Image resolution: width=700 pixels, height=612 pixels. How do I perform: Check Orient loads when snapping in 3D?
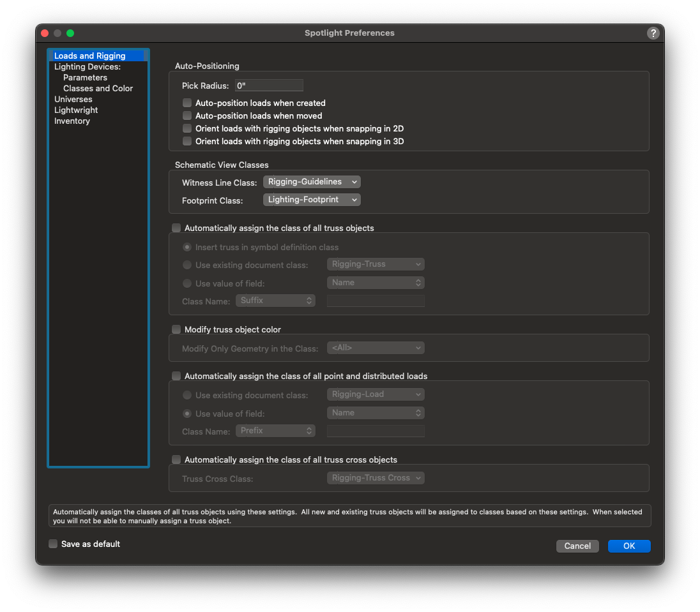(x=187, y=141)
